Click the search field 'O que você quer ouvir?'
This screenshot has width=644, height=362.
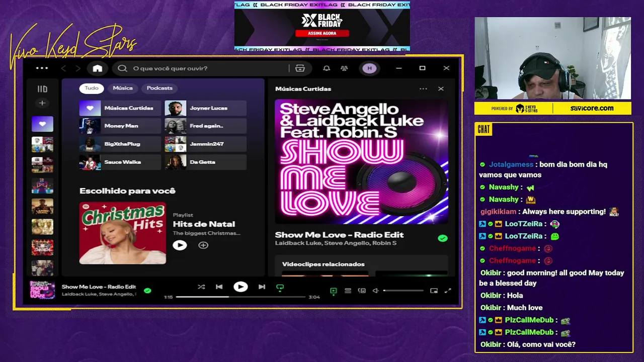[x=201, y=68]
